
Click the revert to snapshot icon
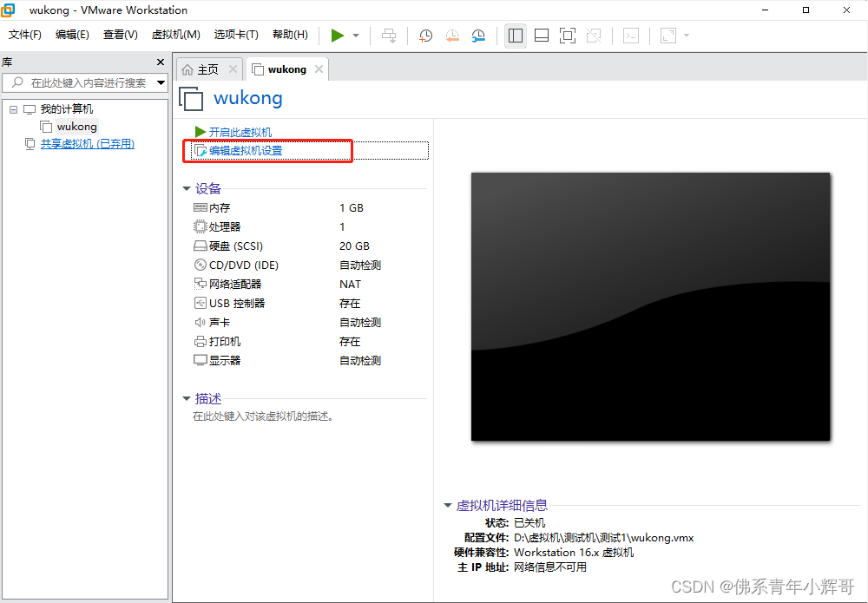pyautogui.click(x=452, y=36)
